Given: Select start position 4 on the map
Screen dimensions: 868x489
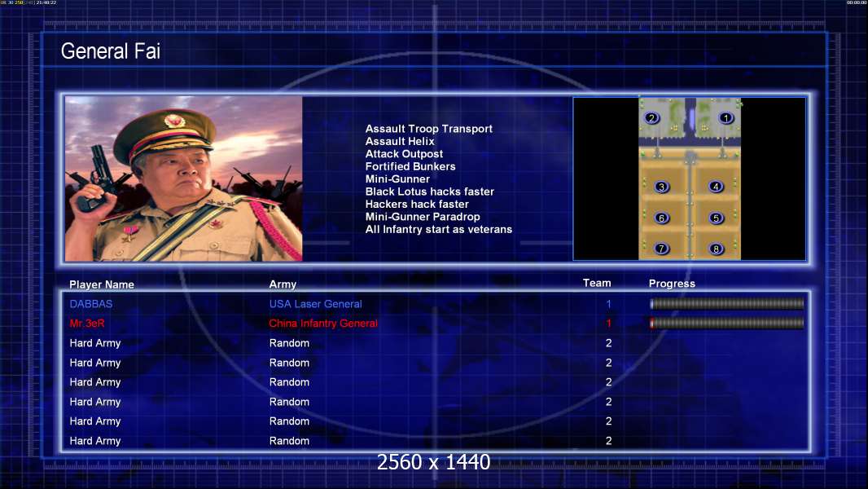Looking at the screenshot, I should 716,187.
